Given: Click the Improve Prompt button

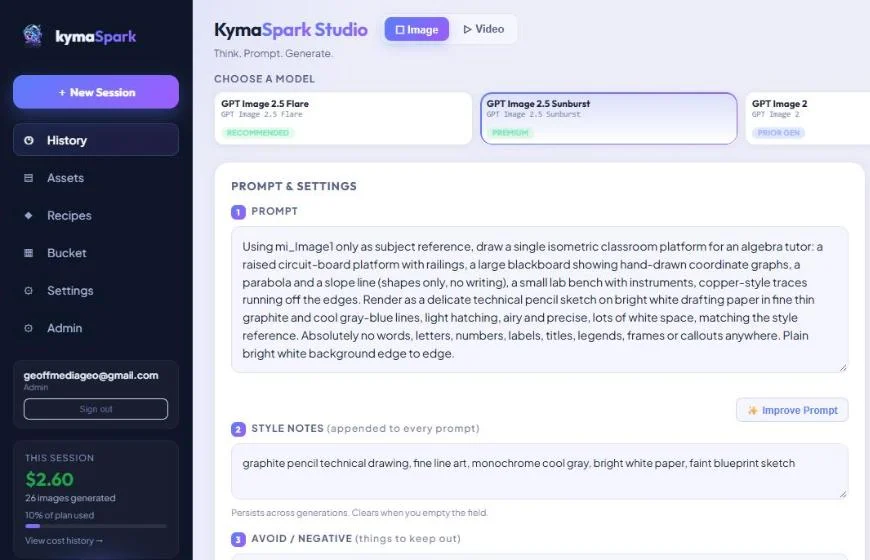Looking at the screenshot, I should (792, 410).
